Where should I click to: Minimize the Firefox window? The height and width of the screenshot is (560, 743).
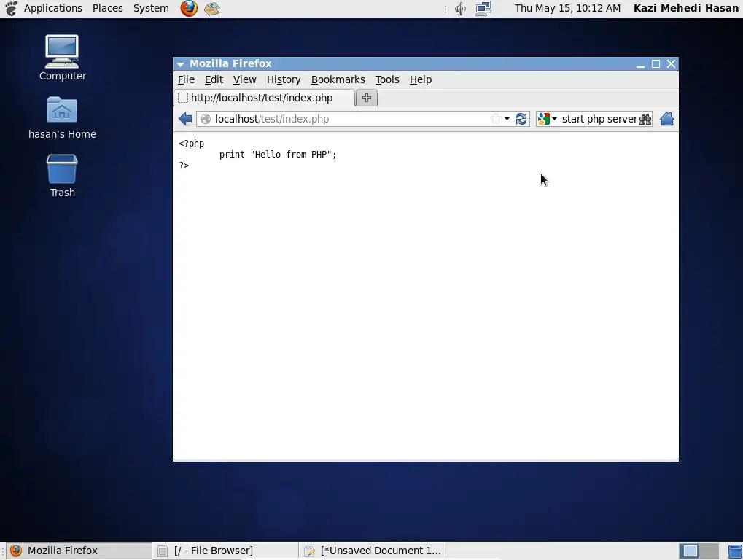point(640,64)
